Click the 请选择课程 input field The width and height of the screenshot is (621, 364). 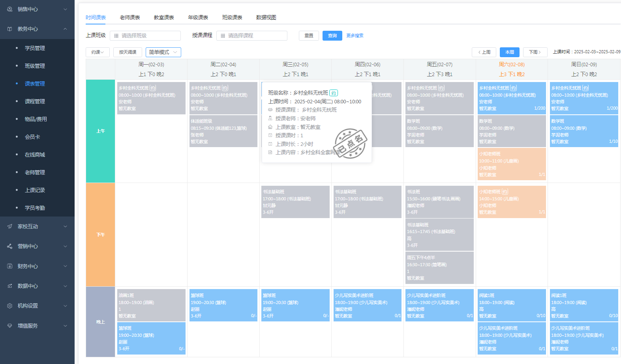pyautogui.click(x=252, y=35)
